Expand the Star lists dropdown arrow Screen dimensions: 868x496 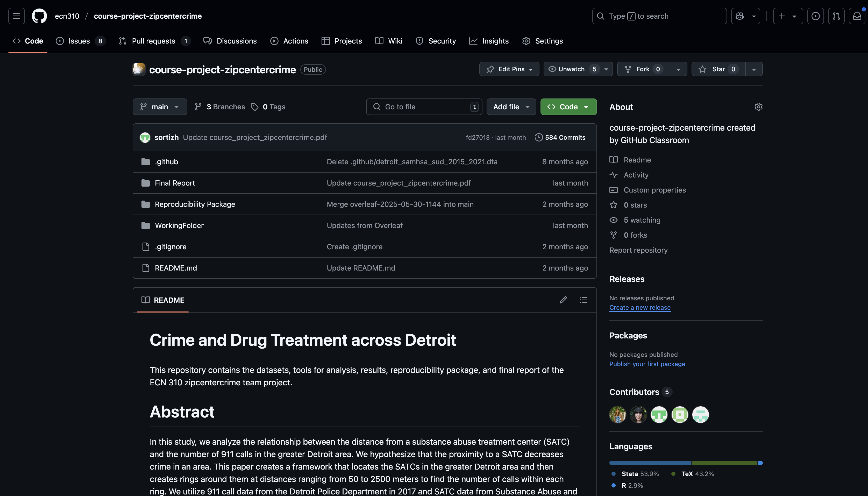tap(754, 69)
